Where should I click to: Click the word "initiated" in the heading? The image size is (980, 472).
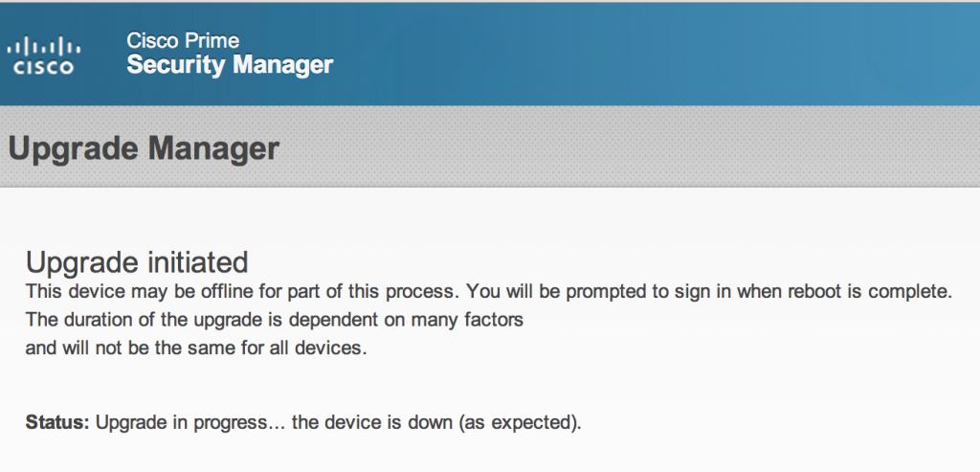pos(192,261)
